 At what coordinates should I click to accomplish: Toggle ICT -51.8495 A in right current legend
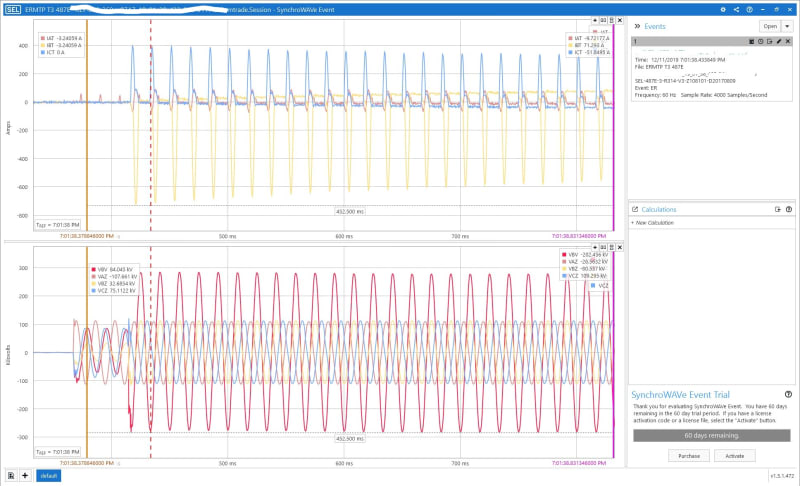[589, 53]
